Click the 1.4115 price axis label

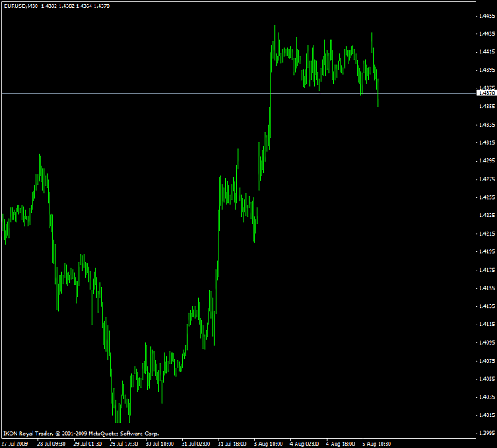pyautogui.click(x=487, y=324)
